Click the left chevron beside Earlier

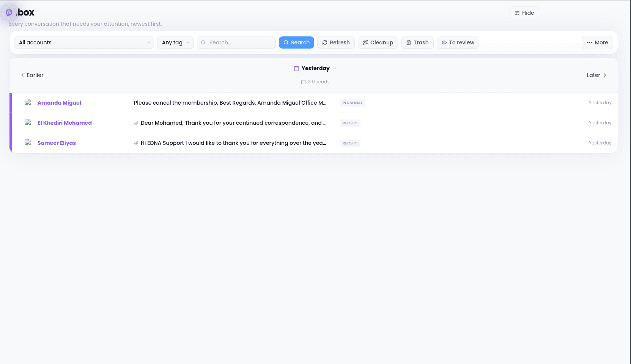pyautogui.click(x=22, y=75)
